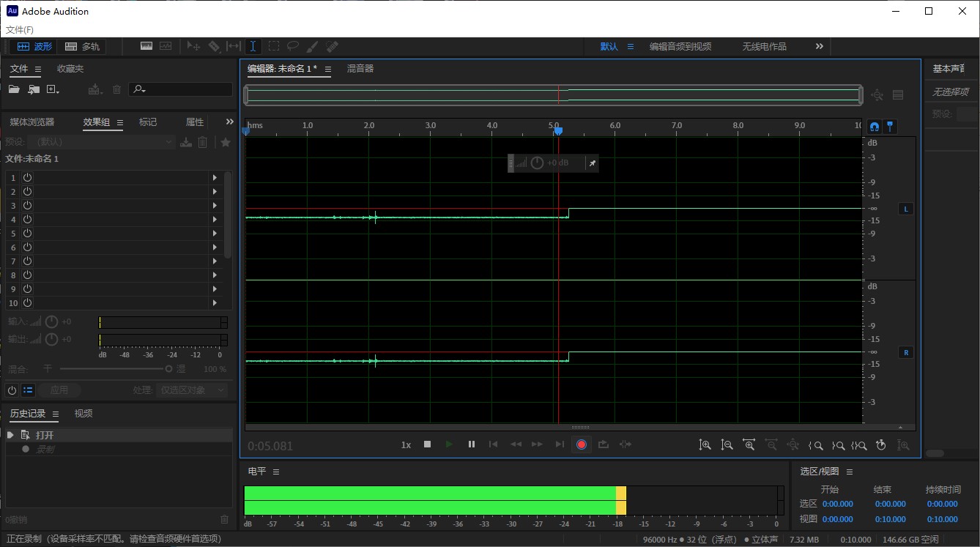Image resolution: width=980 pixels, height=547 pixels.
Task: Toggle snapping magnet icon above waveform
Action: tap(874, 126)
